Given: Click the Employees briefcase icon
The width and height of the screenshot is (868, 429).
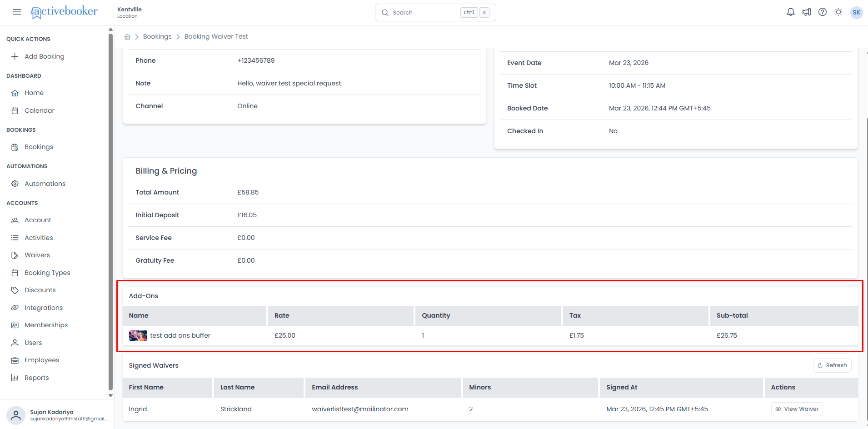Looking at the screenshot, I should pyautogui.click(x=15, y=360).
